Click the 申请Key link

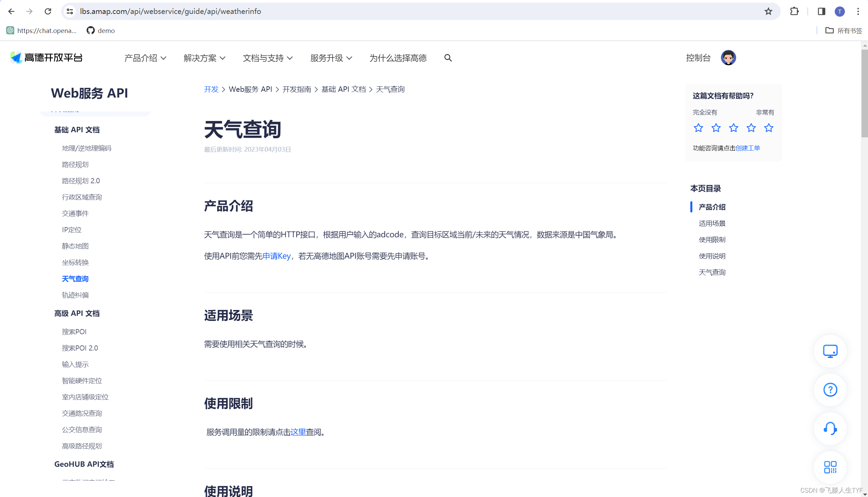(276, 256)
